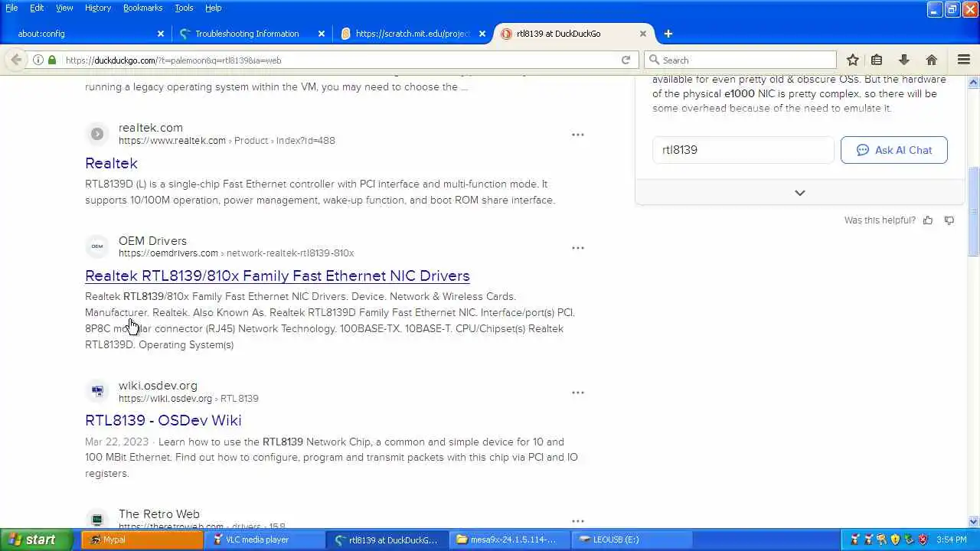Click the wiki.osdev.org site favicon

(x=97, y=391)
